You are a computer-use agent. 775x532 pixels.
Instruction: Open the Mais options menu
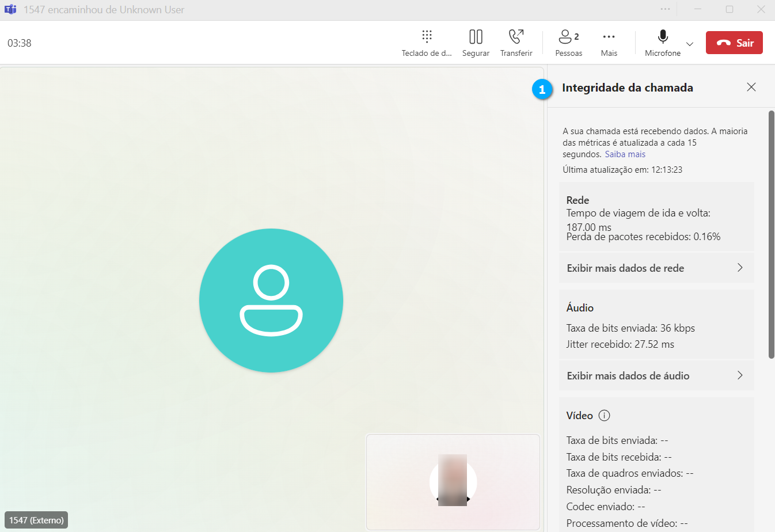click(609, 43)
